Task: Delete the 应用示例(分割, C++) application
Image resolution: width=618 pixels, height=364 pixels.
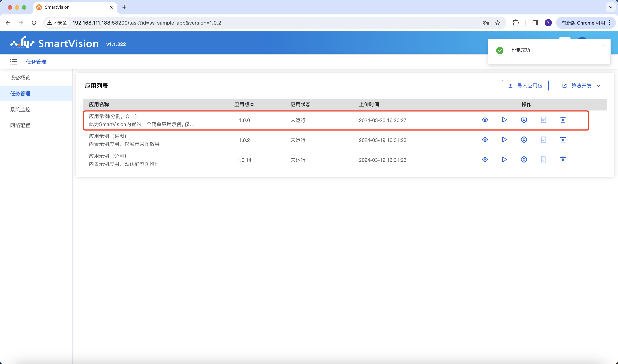Action: (x=563, y=120)
